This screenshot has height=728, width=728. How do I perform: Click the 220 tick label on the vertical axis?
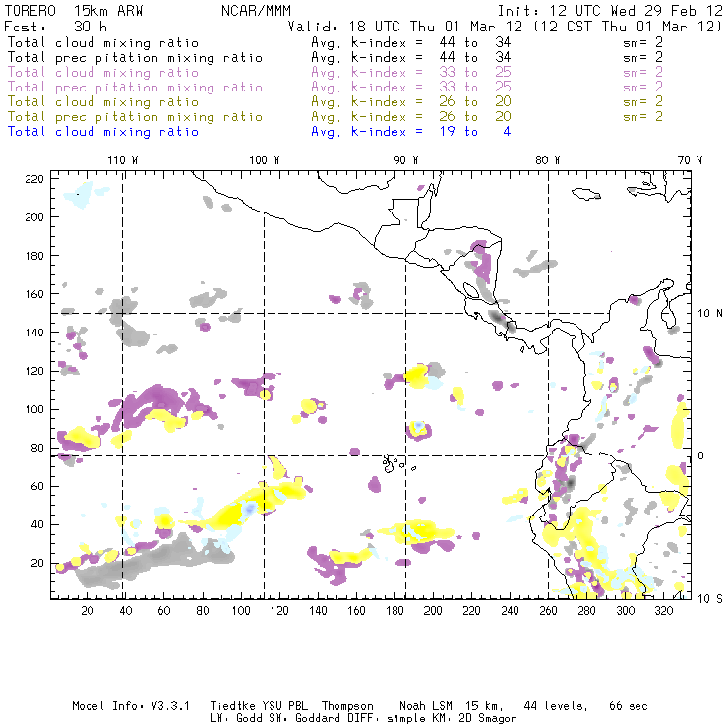click(x=35, y=179)
